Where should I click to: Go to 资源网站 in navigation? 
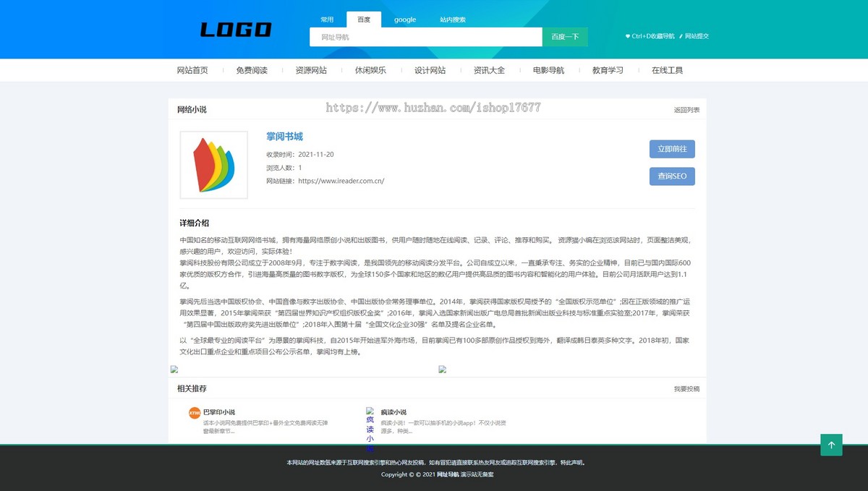pyautogui.click(x=311, y=70)
